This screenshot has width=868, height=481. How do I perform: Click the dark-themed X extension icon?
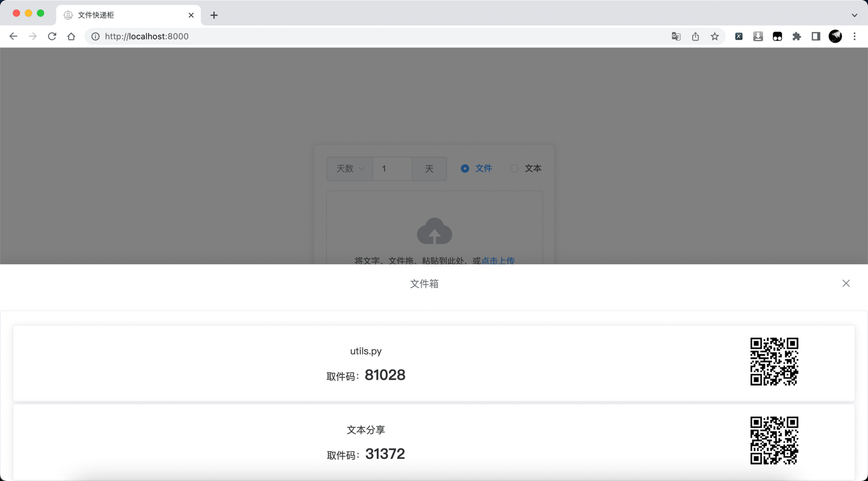pyautogui.click(x=738, y=36)
